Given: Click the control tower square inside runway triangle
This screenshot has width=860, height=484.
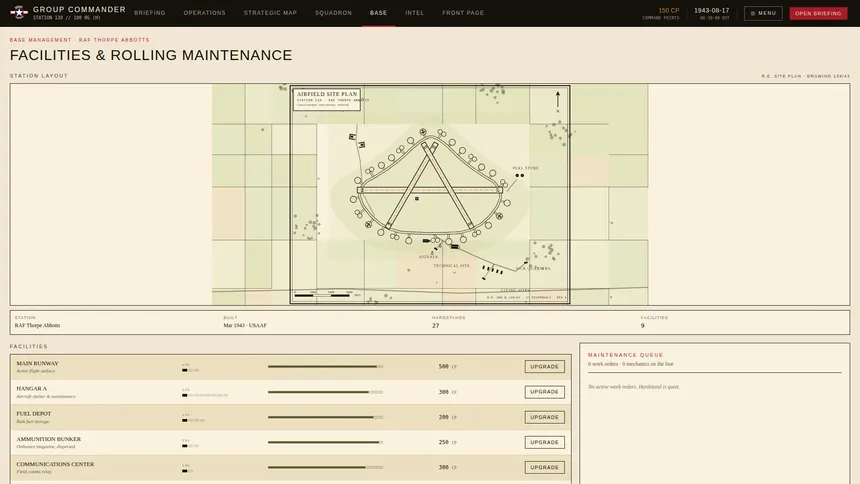Looking at the screenshot, I should (x=417, y=199).
